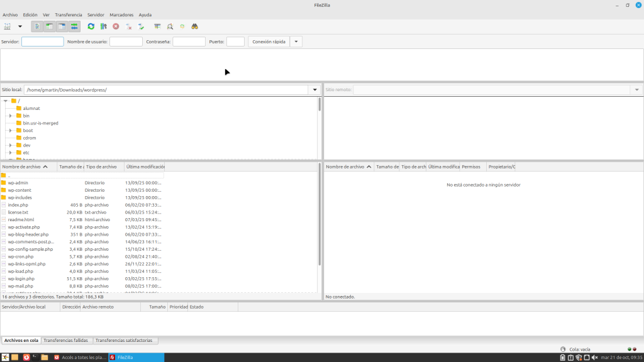Click the process queue icon
644x362 pixels.
(103, 26)
